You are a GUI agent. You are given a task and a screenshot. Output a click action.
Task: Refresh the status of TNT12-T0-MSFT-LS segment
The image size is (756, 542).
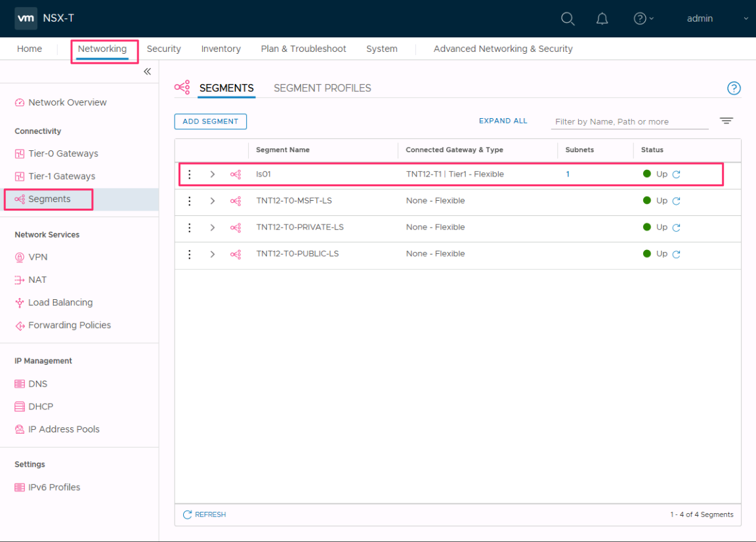(677, 201)
